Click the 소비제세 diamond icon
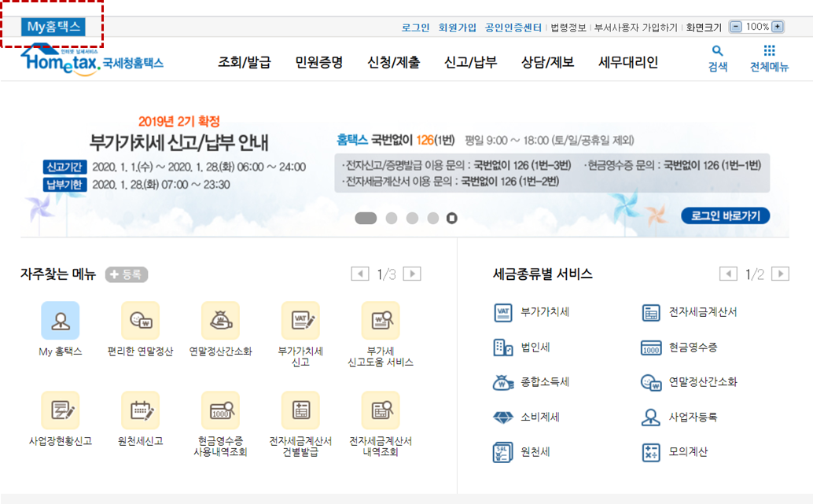 503,418
